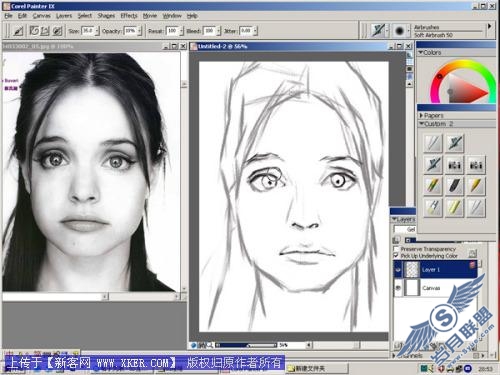Open the Edit menu
This screenshot has height=375, width=500.
pyautogui.click(x=22, y=16)
